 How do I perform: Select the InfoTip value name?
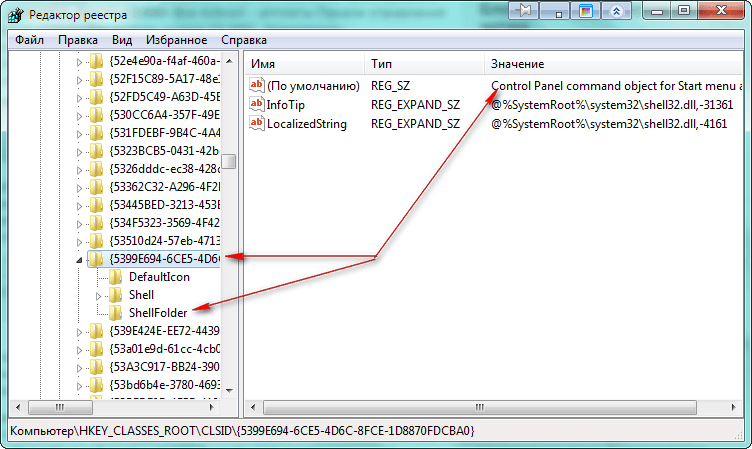(285, 105)
